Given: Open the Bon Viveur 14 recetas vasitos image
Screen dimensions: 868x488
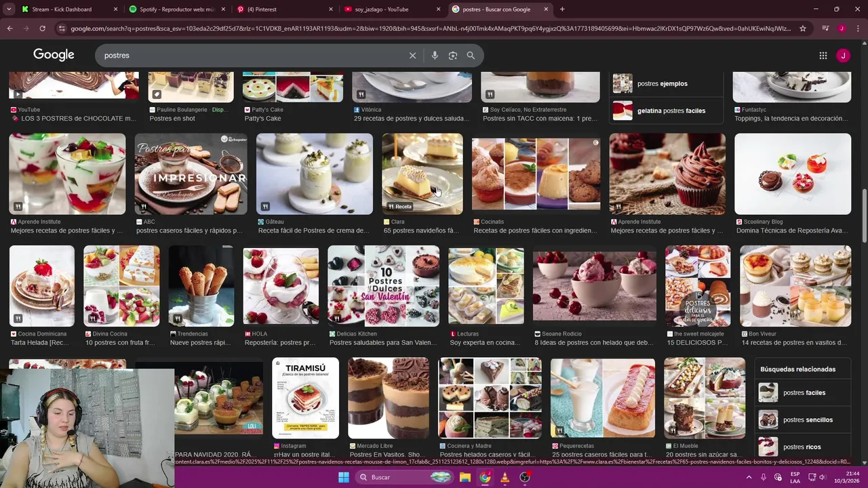Looking at the screenshot, I should pyautogui.click(x=795, y=286).
